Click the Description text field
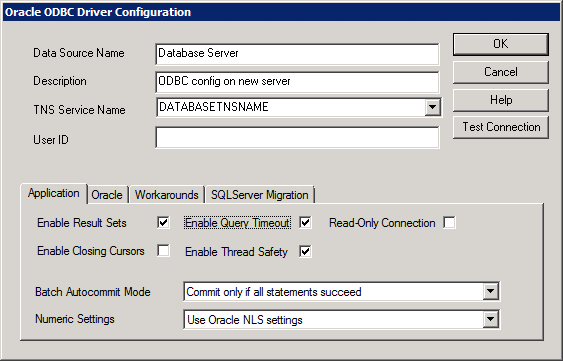 297,82
